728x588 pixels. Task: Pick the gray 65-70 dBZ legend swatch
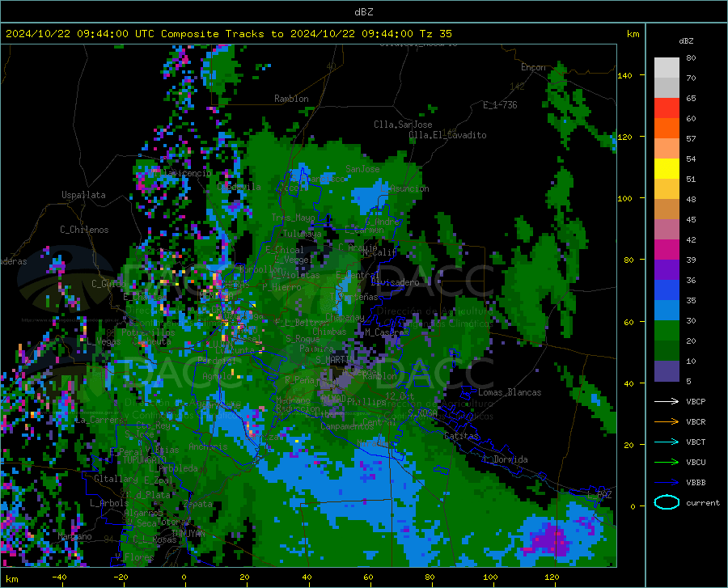(667, 87)
